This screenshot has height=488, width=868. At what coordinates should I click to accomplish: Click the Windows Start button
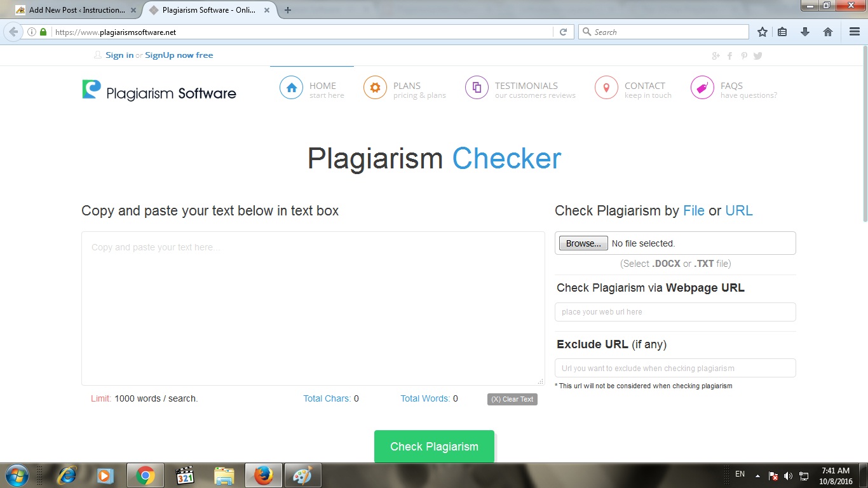pyautogui.click(x=16, y=475)
